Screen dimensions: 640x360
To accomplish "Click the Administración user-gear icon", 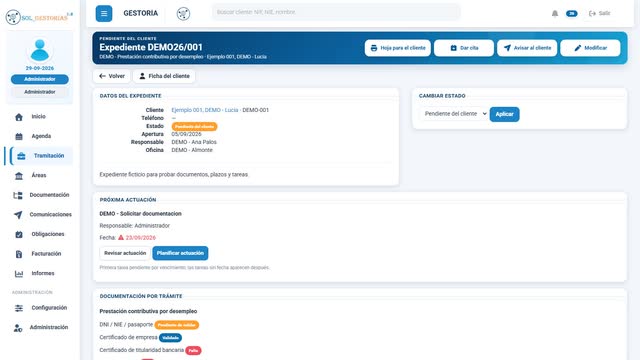I will click(x=18, y=327).
